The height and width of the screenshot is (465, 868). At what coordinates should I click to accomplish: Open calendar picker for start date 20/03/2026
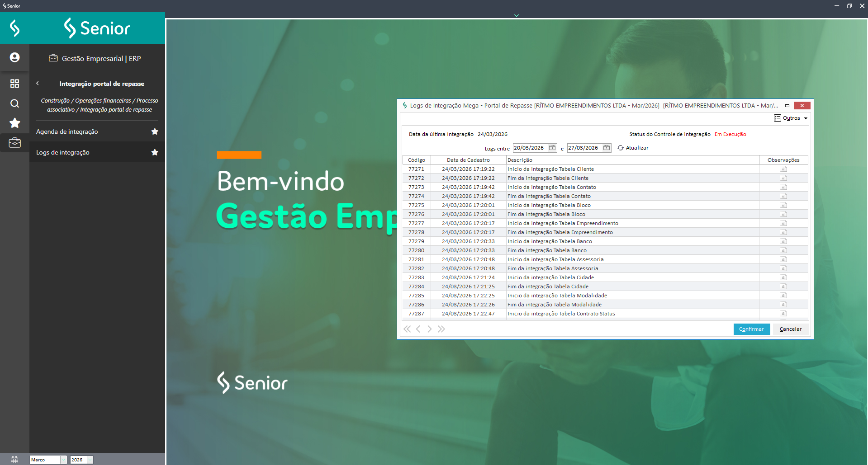tap(552, 148)
